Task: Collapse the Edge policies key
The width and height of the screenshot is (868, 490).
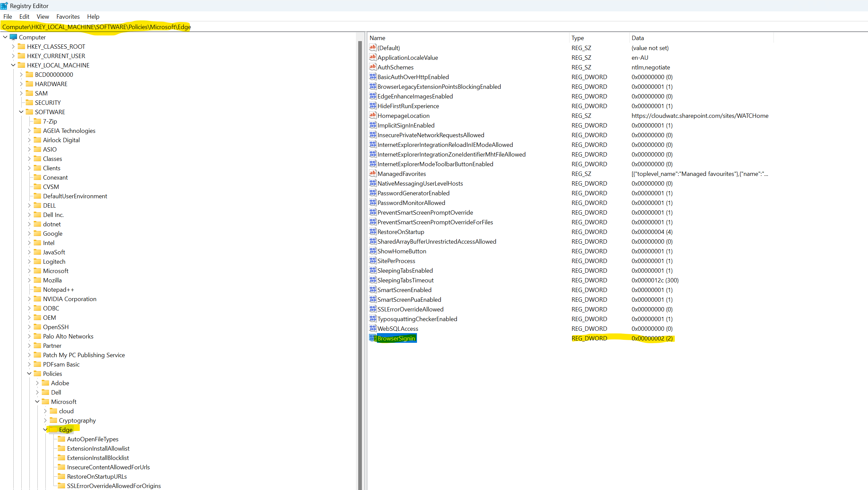Action: click(45, 429)
